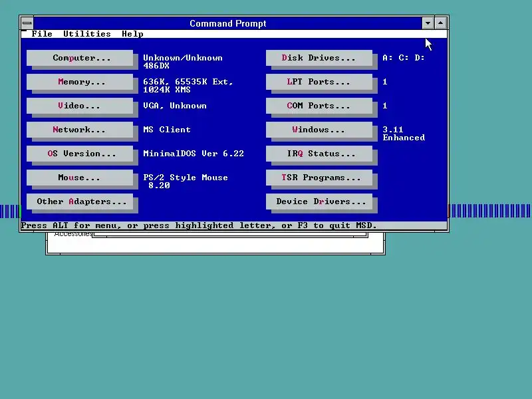Click the 'Unknown/Unknown 486DX' text
Viewport: 532px width, 399px height.
point(182,62)
